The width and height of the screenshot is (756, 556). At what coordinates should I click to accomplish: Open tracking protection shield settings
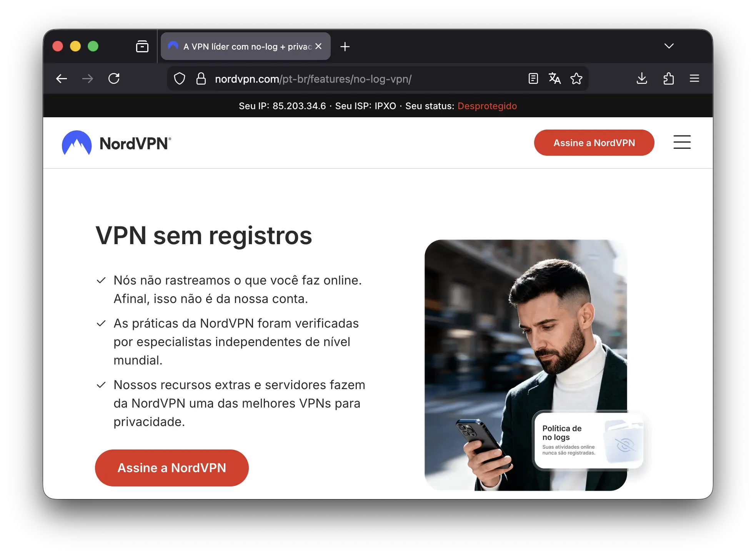(x=179, y=78)
